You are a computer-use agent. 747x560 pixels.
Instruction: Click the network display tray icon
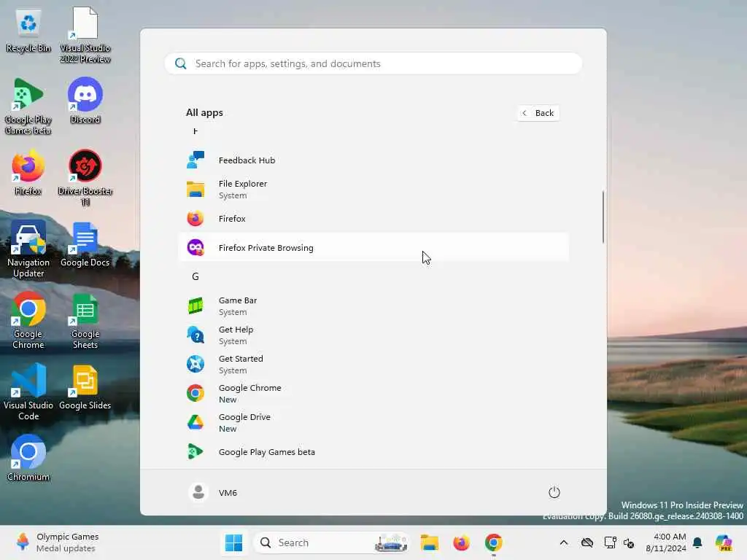tap(610, 542)
